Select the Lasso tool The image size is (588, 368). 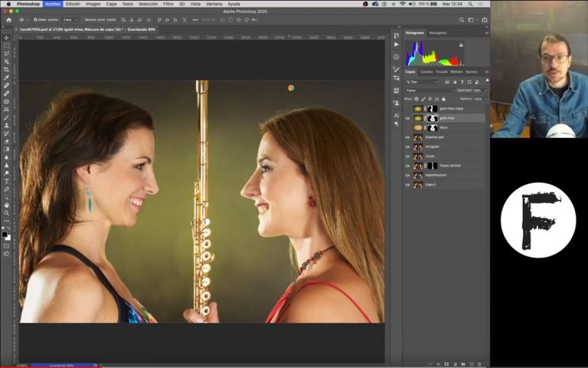[x=6, y=54]
